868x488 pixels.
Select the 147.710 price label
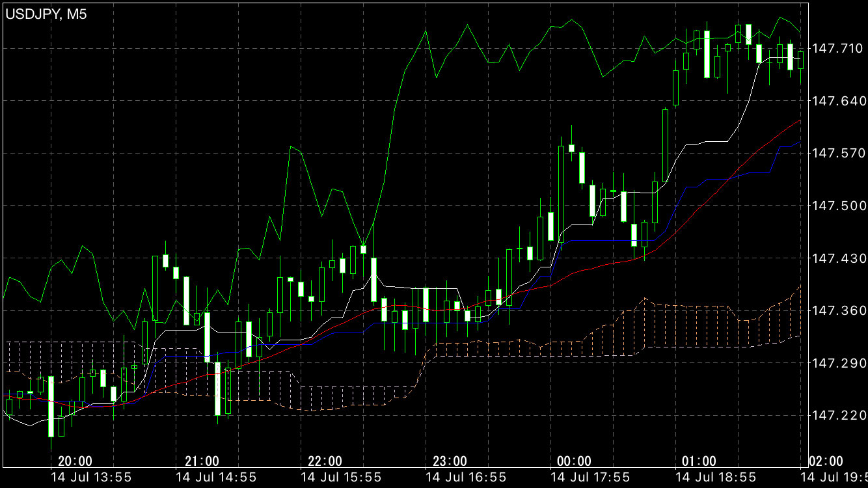[x=839, y=48]
